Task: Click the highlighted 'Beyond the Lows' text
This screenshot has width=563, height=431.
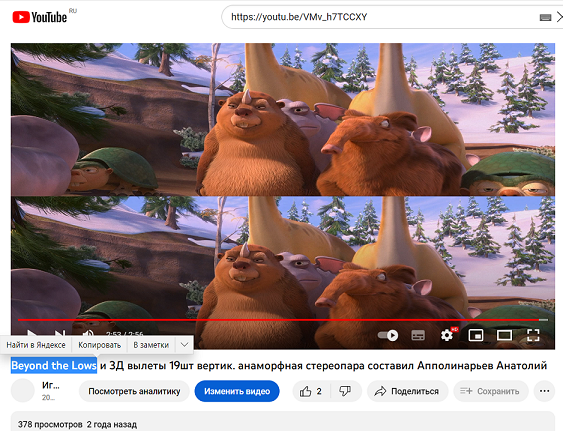Action: click(x=54, y=366)
